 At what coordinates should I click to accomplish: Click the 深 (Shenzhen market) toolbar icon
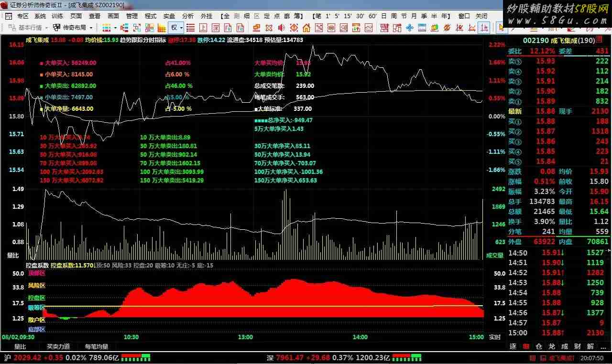pos(216,28)
